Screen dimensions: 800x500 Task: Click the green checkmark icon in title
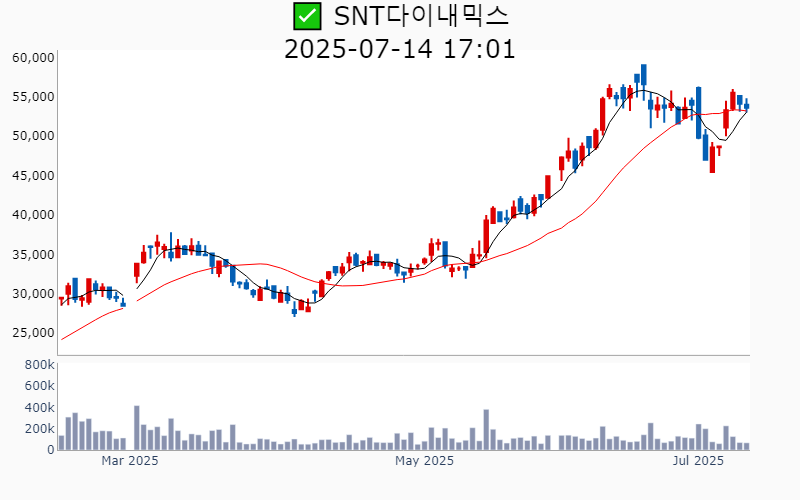[x=307, y=16]
